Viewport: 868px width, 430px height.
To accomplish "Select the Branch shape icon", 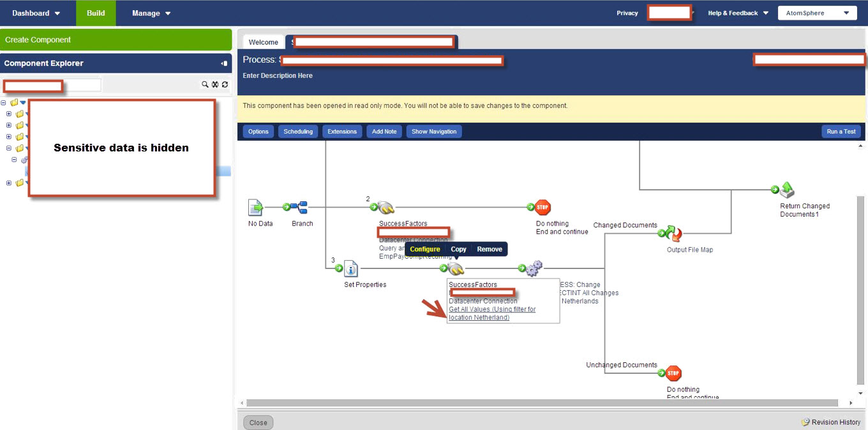I will 299,207.
